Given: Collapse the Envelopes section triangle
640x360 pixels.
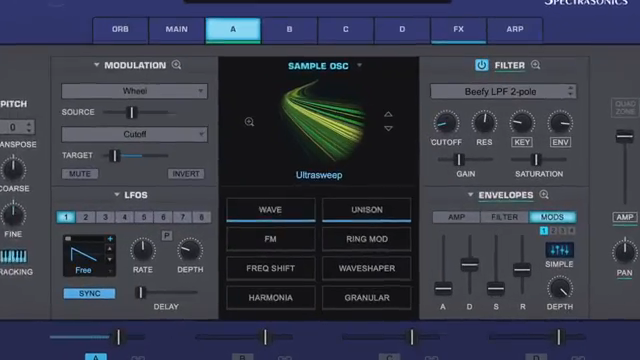Looking at the screenshot, I should (x=470, y=195).
